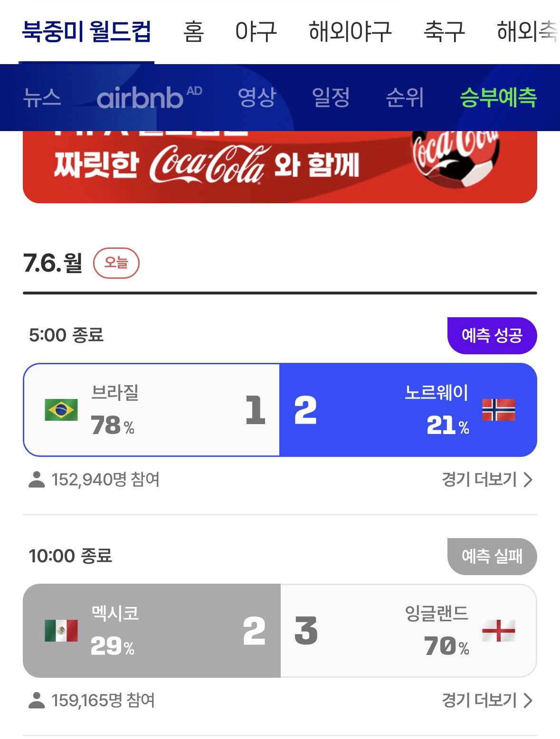Tap the Mexico flag icon
This screenshot has height=739, width=560.
coord(61,631)
